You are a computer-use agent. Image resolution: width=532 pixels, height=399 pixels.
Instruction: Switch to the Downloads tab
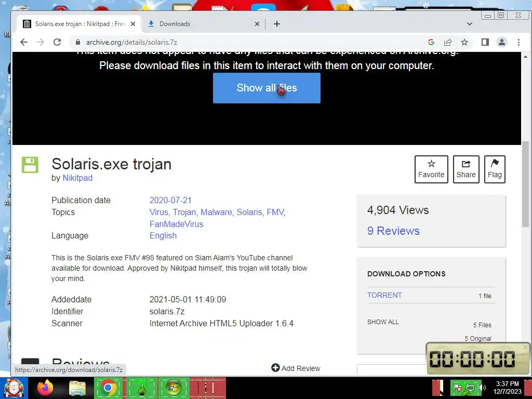(x=204, y=24)
